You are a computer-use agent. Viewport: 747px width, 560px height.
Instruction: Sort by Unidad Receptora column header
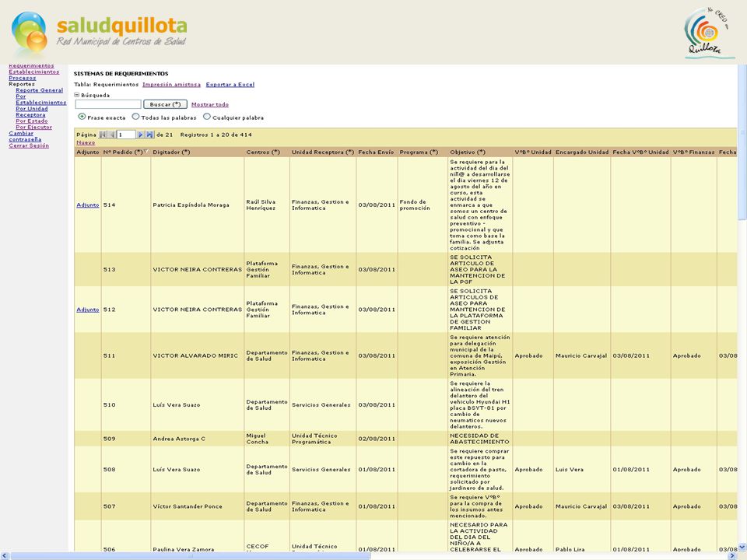[322, 152]
